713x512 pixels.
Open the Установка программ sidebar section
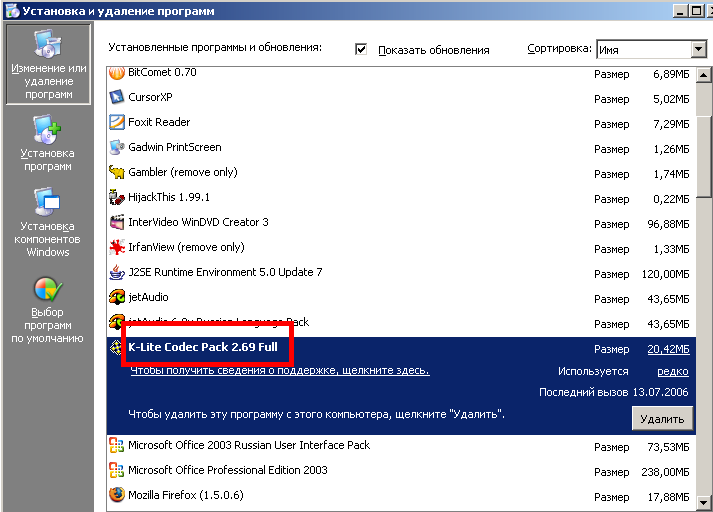[47, 143]
